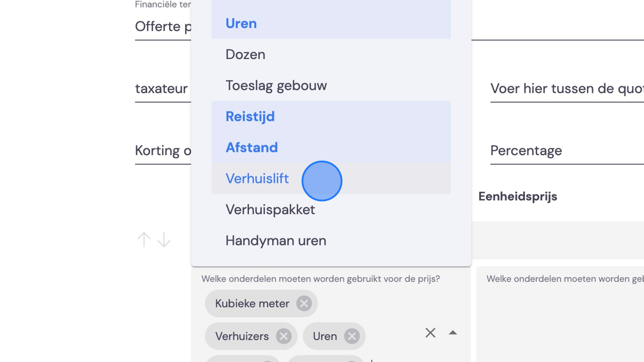Choose Toeslag gebouw from the list
Viewport: 644px width, 362px height.
(x=331, y=86)
